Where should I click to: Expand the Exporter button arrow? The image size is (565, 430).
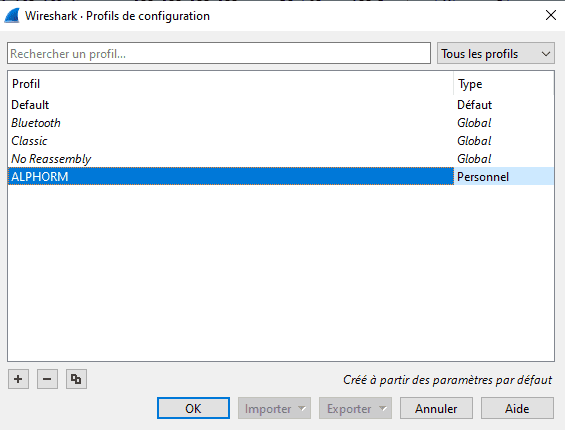click(383, 408)
